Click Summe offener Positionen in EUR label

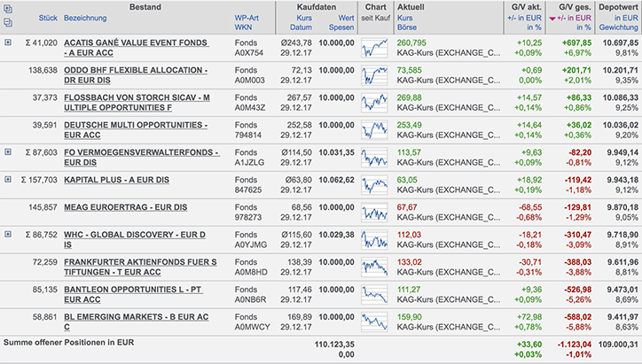69,343
